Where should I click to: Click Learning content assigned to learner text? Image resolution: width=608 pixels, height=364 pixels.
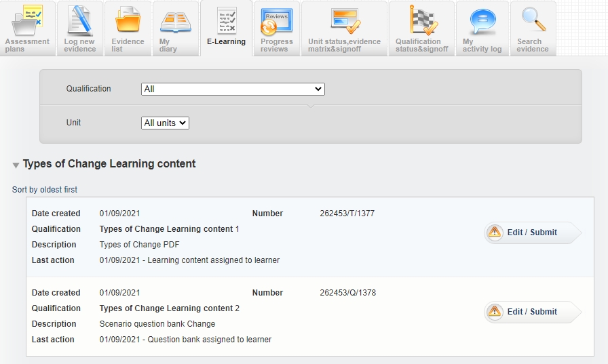[213, 260]
